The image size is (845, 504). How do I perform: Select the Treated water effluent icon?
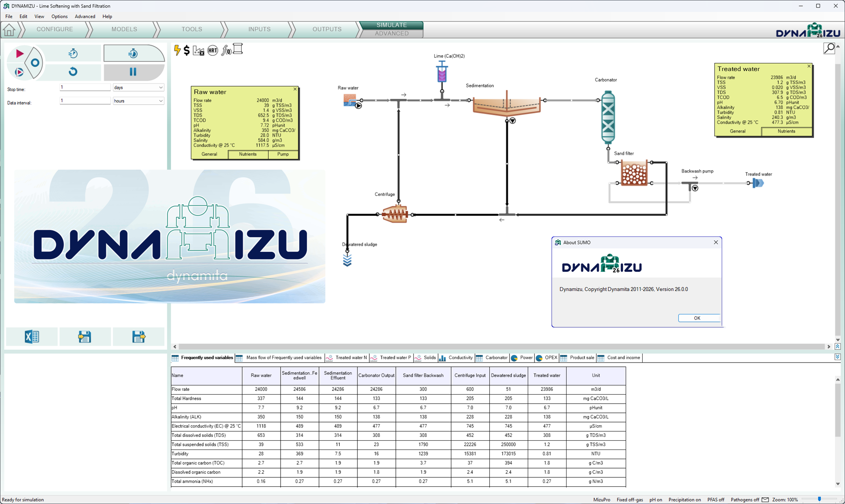tap(758, 183)
